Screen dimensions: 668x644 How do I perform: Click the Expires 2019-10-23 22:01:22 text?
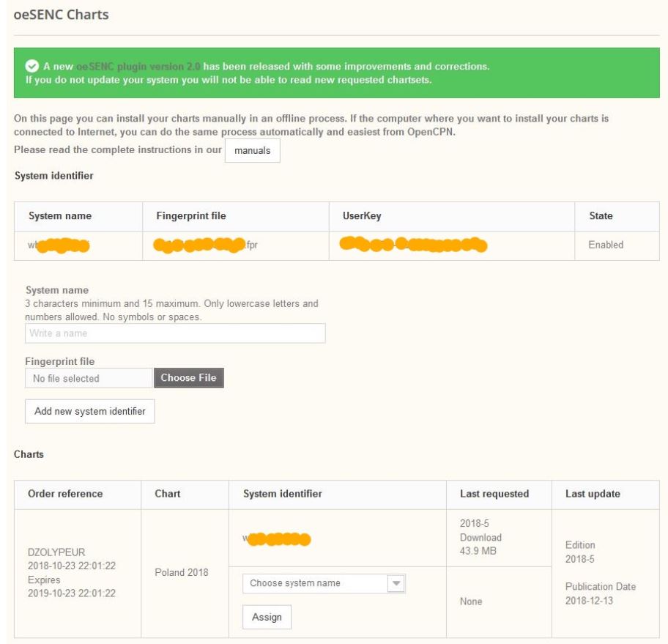[72, 586]
